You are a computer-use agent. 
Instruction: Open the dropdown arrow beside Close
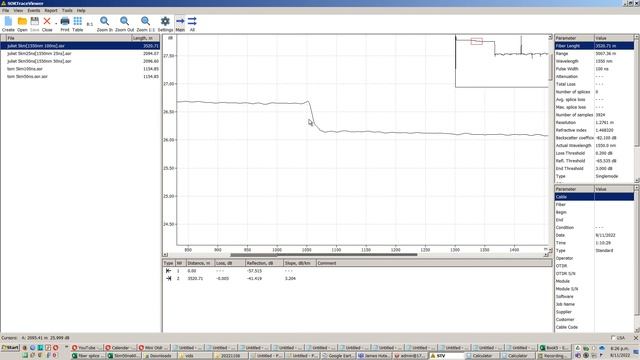(56, 24)
